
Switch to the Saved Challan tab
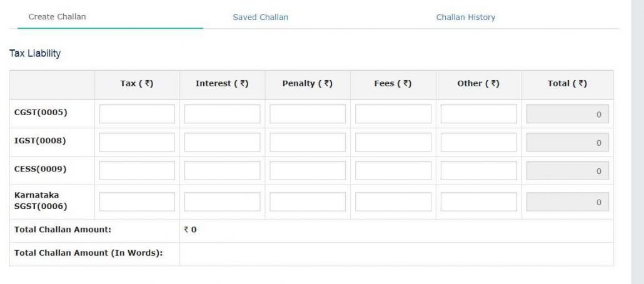click(x=260, y=18)
